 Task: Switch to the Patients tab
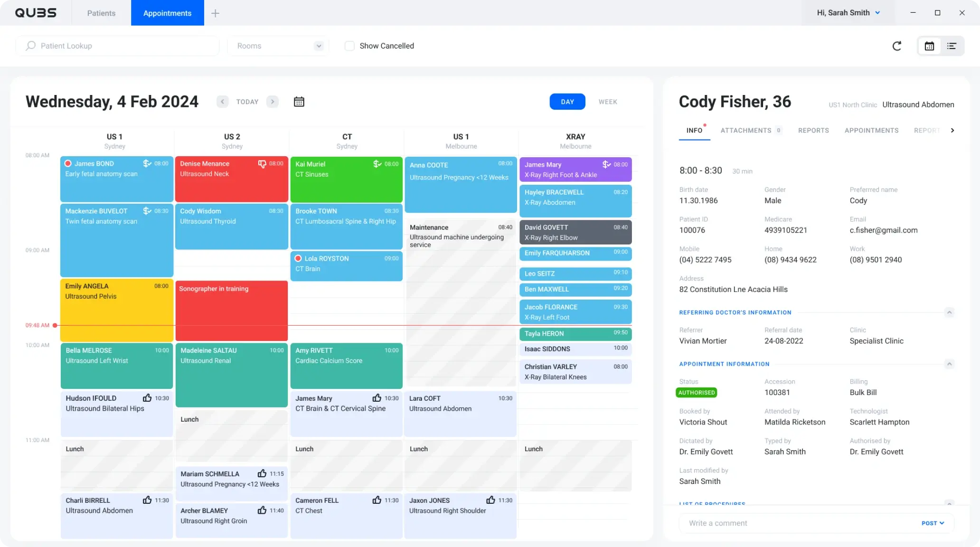101,13
